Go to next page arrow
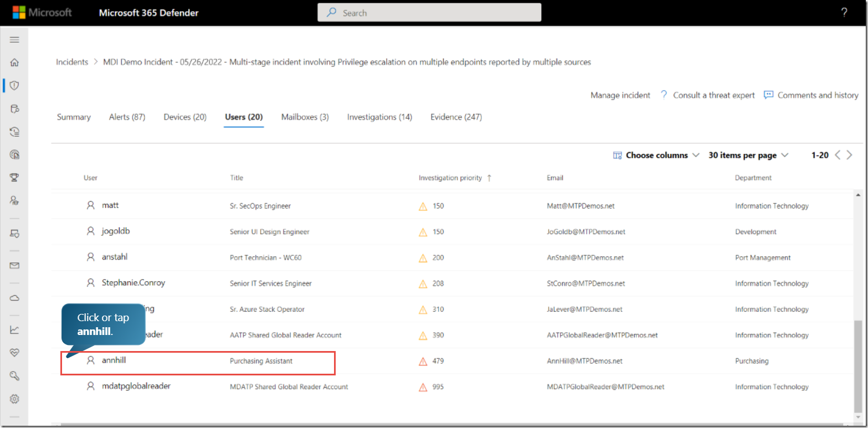This screenshot has width=868, height=428. click(850, 155)
